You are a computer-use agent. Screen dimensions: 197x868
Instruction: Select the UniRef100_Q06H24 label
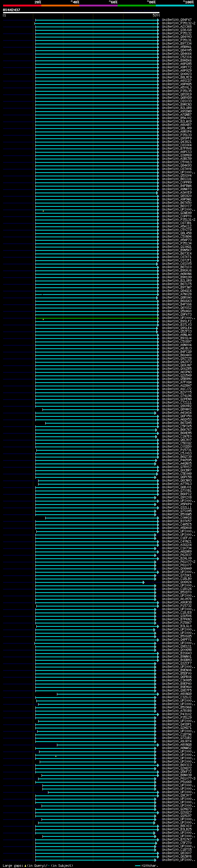click(177, 582)
